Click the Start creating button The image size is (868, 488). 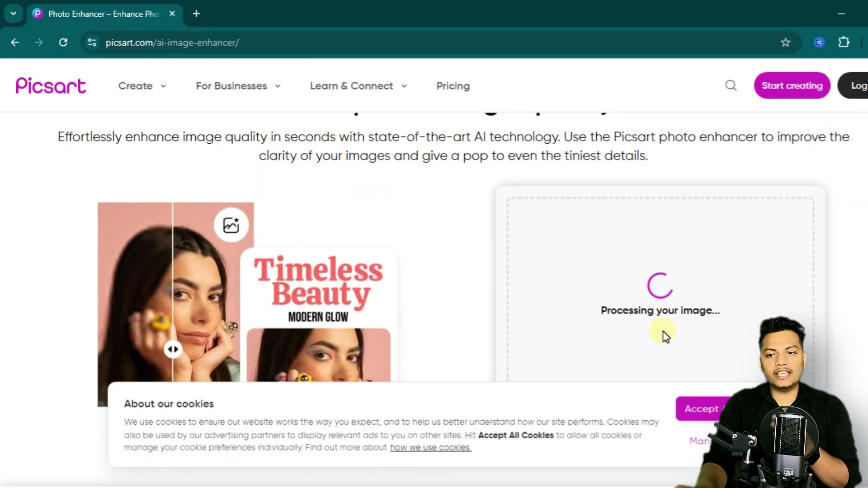click(x=792, y=85)
